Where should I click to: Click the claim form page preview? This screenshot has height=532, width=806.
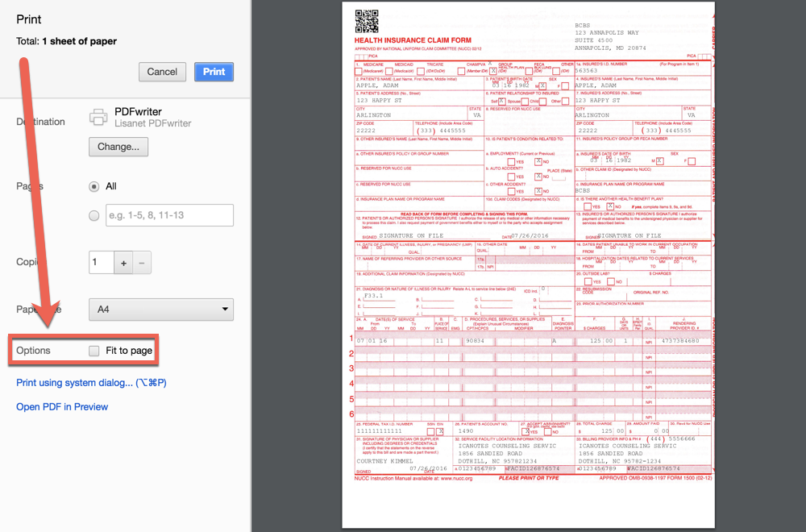tap(528, 266)
